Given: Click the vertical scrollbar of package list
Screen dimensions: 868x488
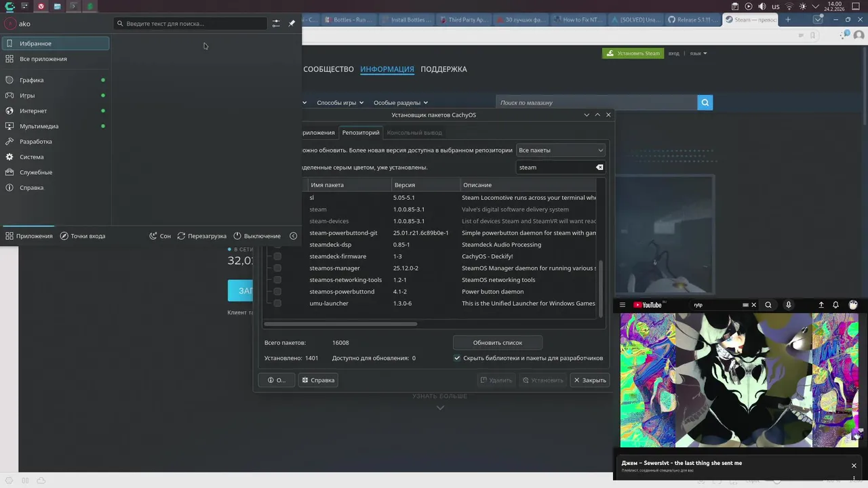Looking at the screenshot, I should (x=599, y=287).
